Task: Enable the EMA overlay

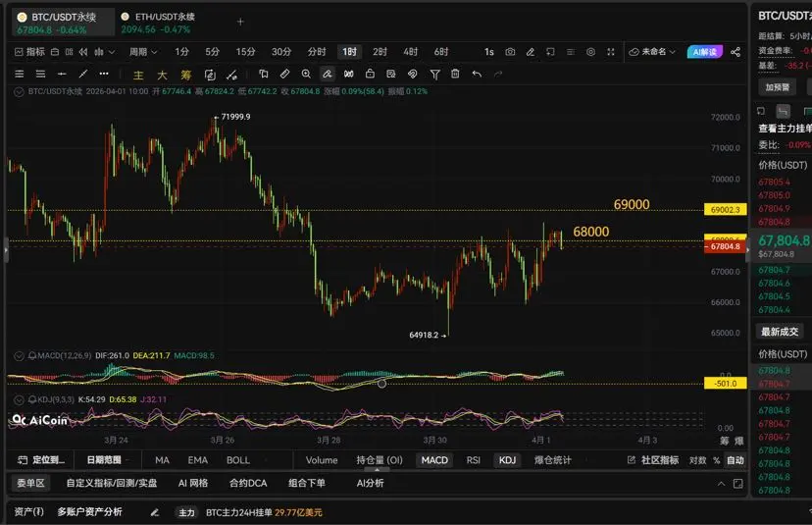Action: (x=198, y=460)
